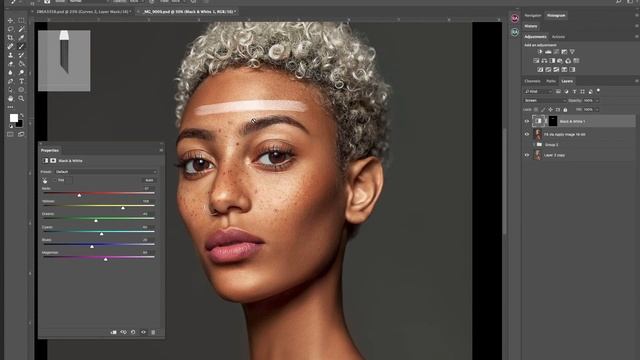Select the Rectangular Marquee tool
640x360 pixels.
[x=21, y=20]
